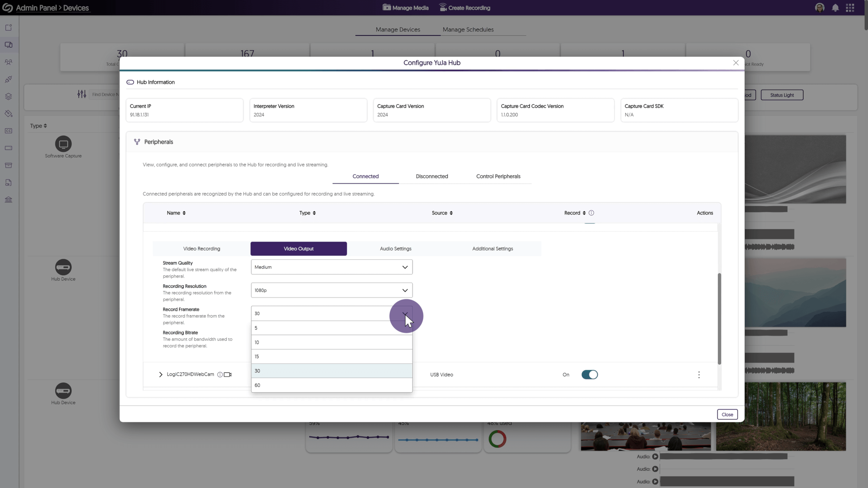This screenshot has width=868, height=488.
Task: Open the tags icon in left sidebar
Action: tap(9, 114)
